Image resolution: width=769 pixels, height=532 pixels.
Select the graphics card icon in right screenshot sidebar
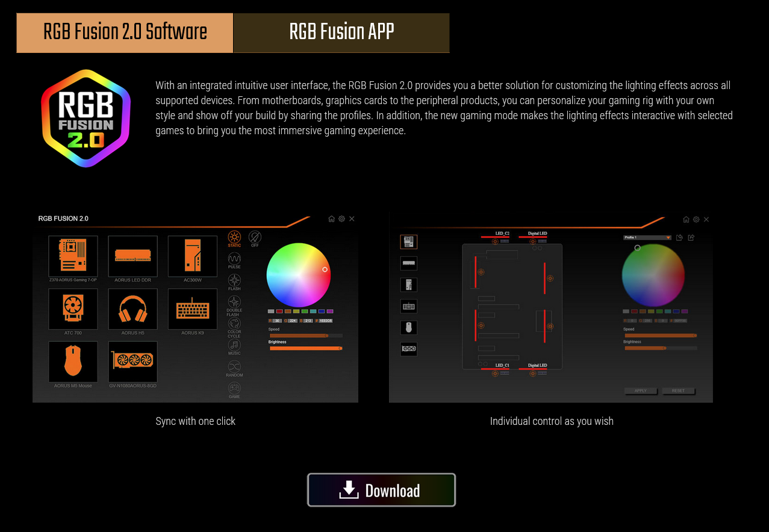point(408,349)
